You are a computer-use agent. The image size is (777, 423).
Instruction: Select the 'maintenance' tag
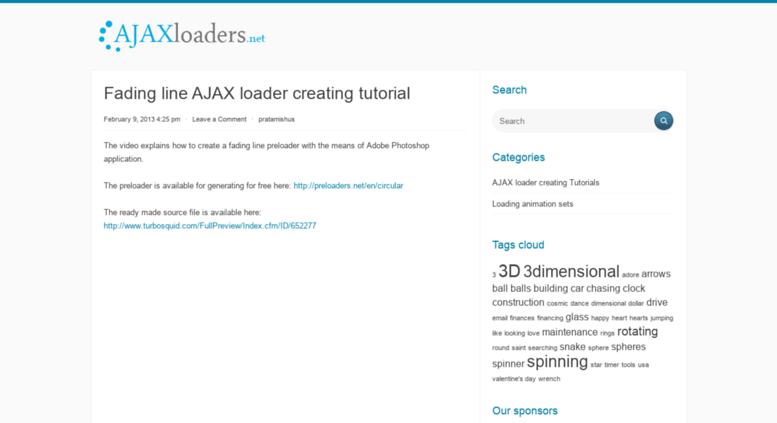(x=570, y=332)
